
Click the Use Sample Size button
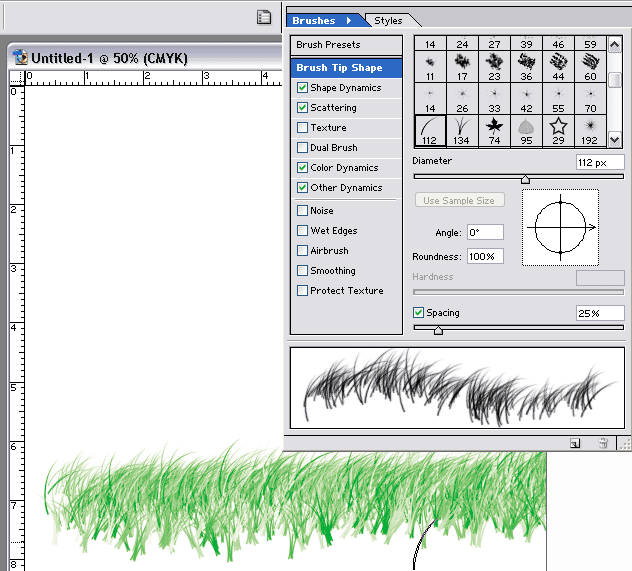tap(459, 200)
